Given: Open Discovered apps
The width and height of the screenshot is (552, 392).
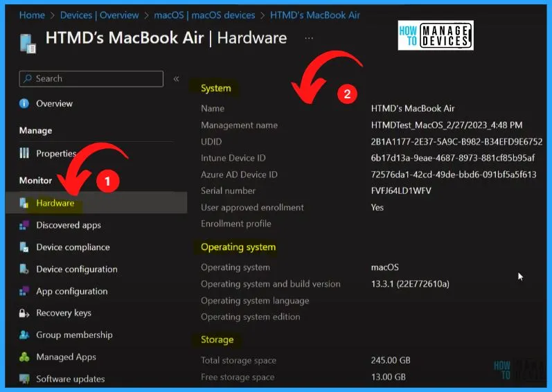Looking at the screenshot, I should tap(69, 225).
